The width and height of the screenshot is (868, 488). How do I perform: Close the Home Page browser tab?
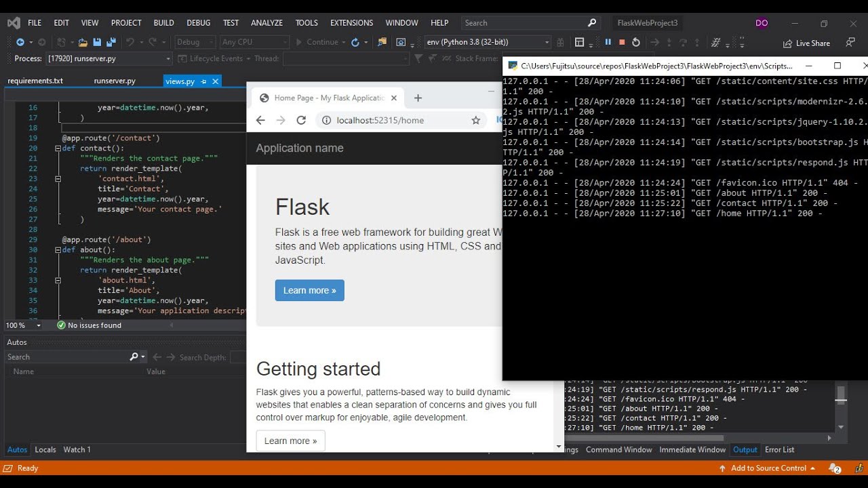click(x=394, y=98)
